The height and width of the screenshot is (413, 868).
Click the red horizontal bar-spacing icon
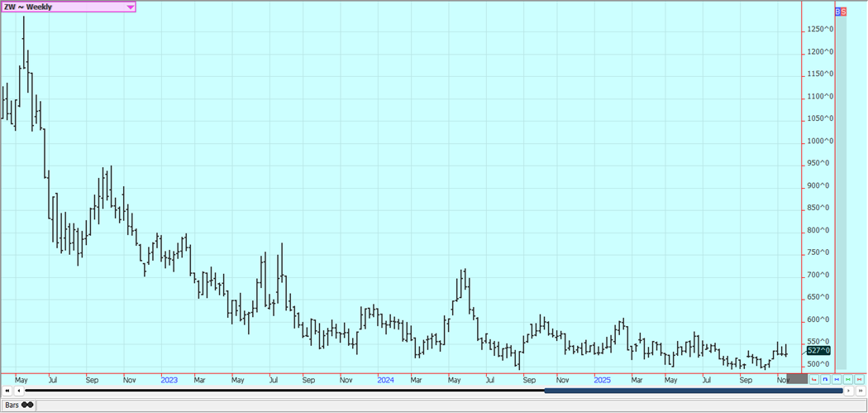(x=860, y=380)
